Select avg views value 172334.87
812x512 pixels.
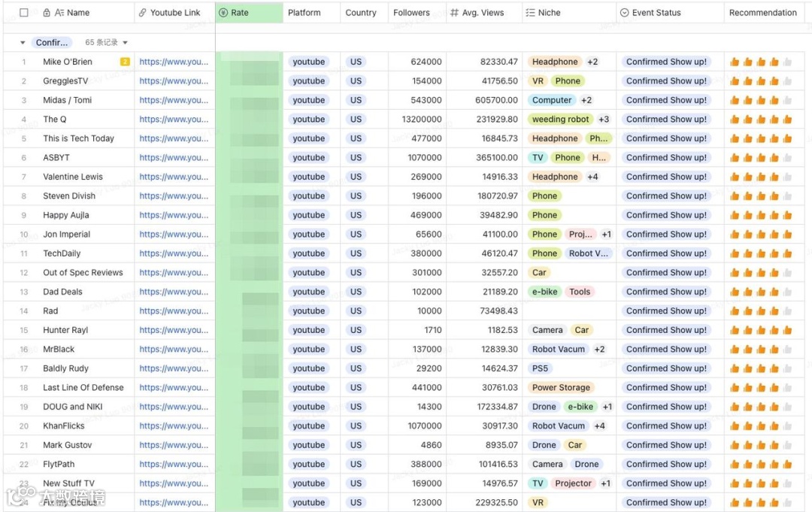(497, 407)
